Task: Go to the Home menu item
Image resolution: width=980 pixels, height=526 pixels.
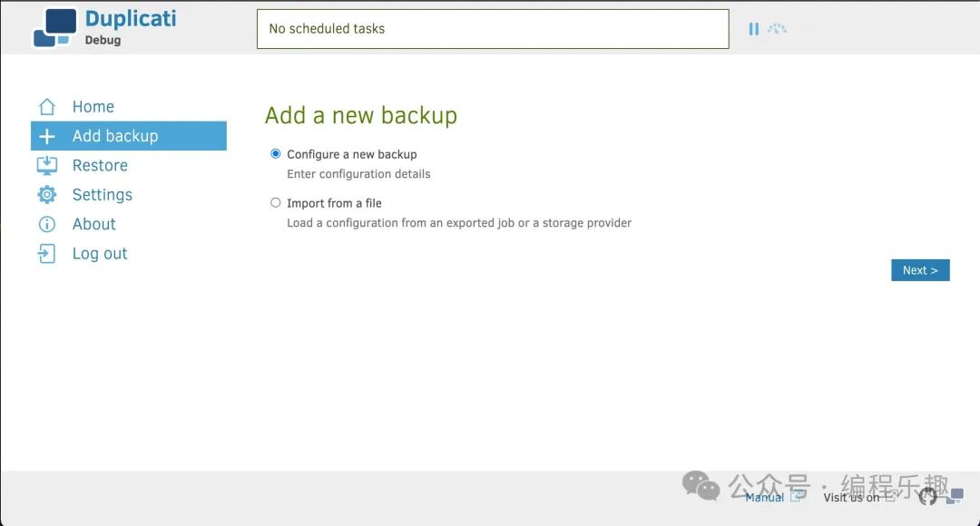Action: coord(93,107)
